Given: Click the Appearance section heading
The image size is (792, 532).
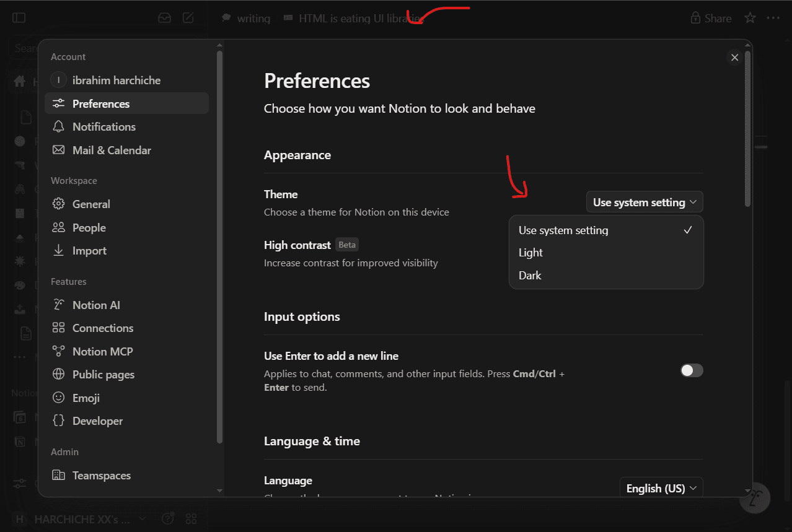Looking at the screenshot, I should click(297, 155).
